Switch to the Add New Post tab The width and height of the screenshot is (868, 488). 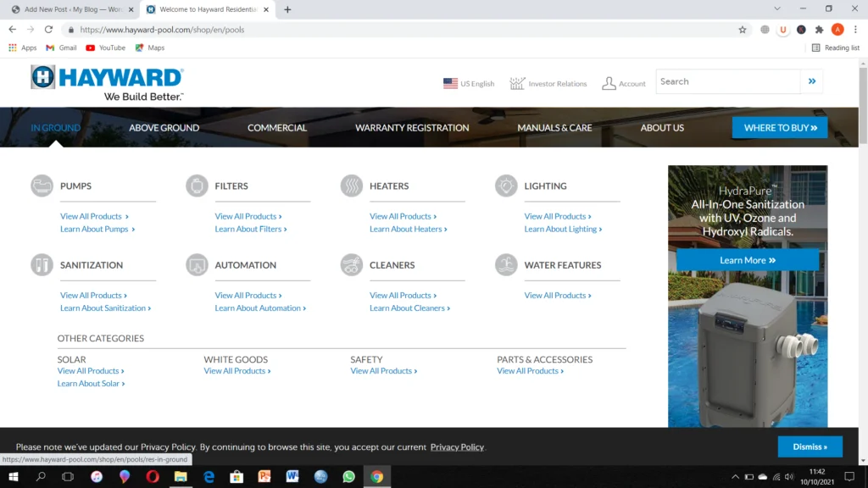(72, 9)
